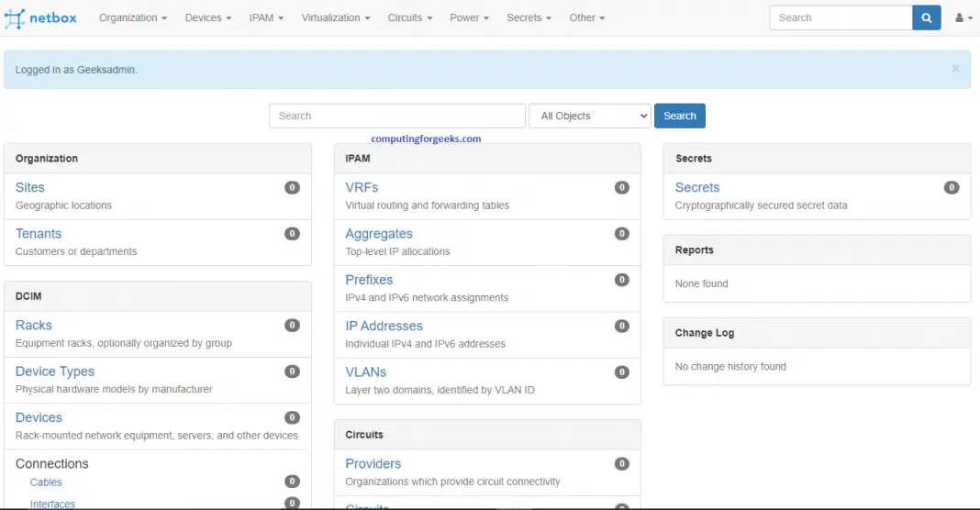The width and height of the screenshot is (980, 510).
Task: Open the Device Types link
Action: coord(55,371)
